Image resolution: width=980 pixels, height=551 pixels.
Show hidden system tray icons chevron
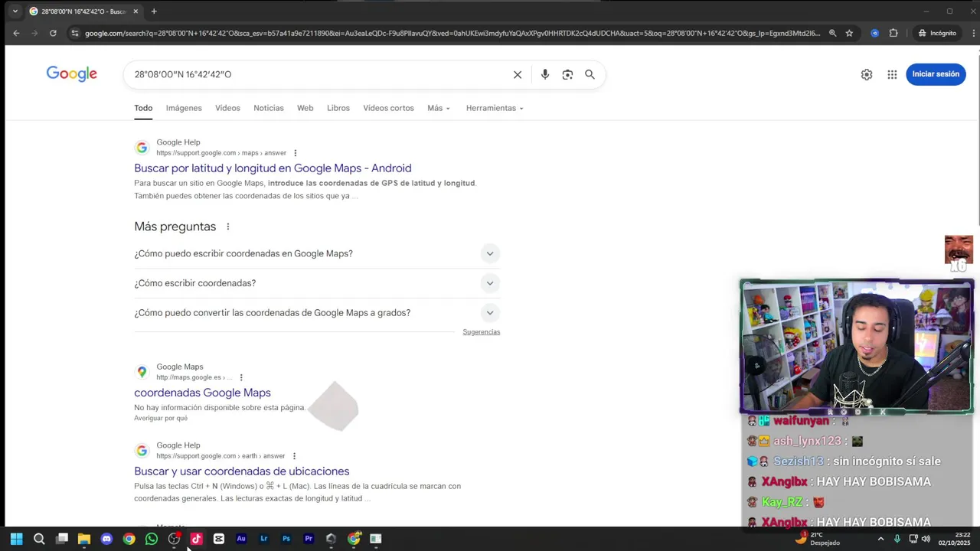pos(880,539)
